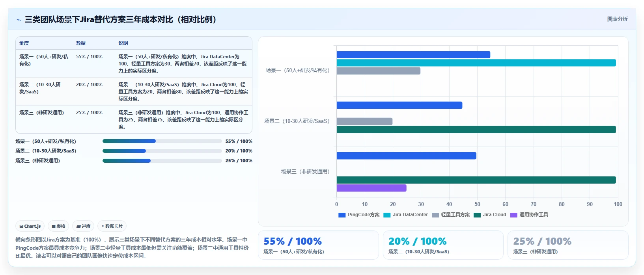This screenshot has height=275, width=644.
Task: Click the 场景二 description mentioning 相差80
Action: coord(183,92)
